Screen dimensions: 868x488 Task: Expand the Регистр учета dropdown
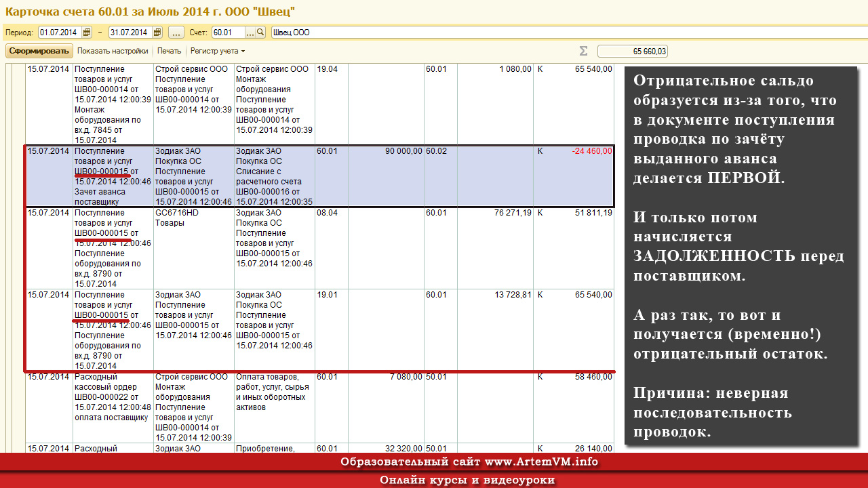pyautogui.click(x=218, y=51)
